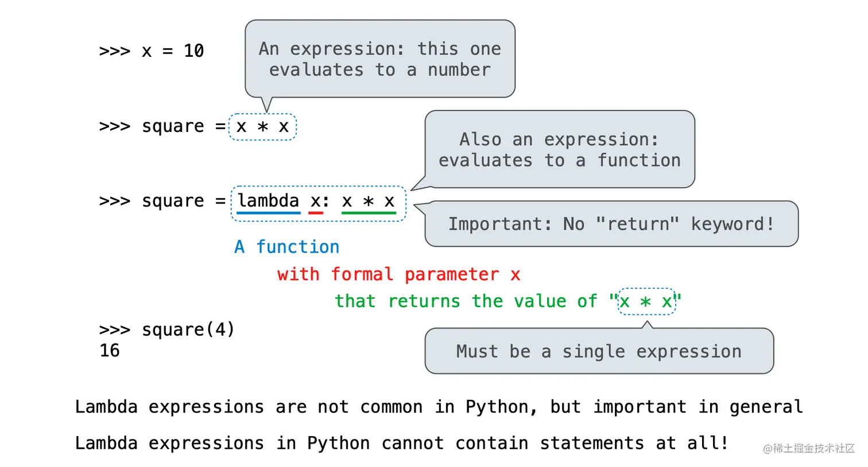Click the 'x = 10' assignment line
Screen dimensions: 868x467
coord(152,51)
